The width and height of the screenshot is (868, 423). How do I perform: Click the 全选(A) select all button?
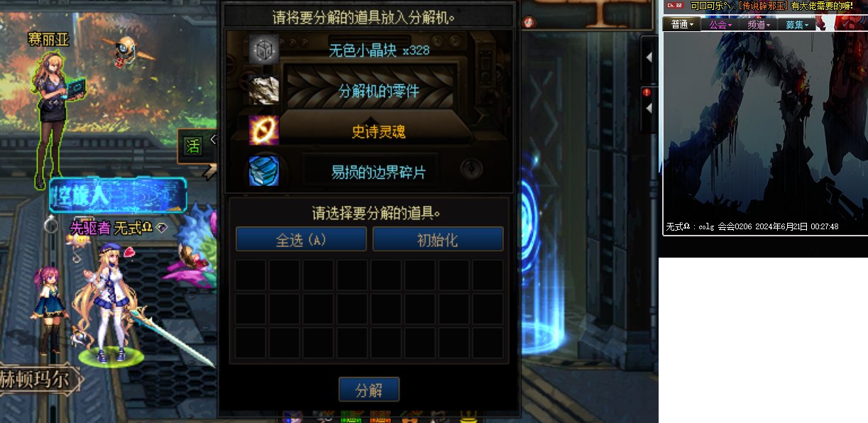click(301, 239)
